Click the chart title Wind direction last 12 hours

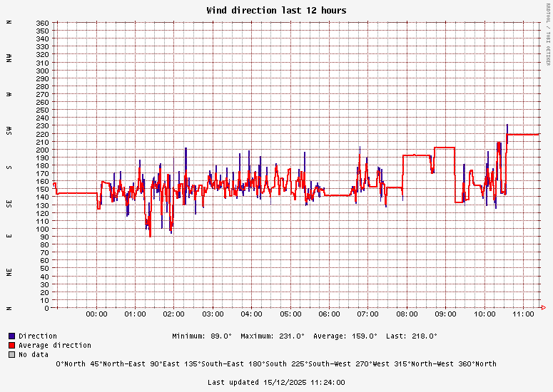[276, 11]
